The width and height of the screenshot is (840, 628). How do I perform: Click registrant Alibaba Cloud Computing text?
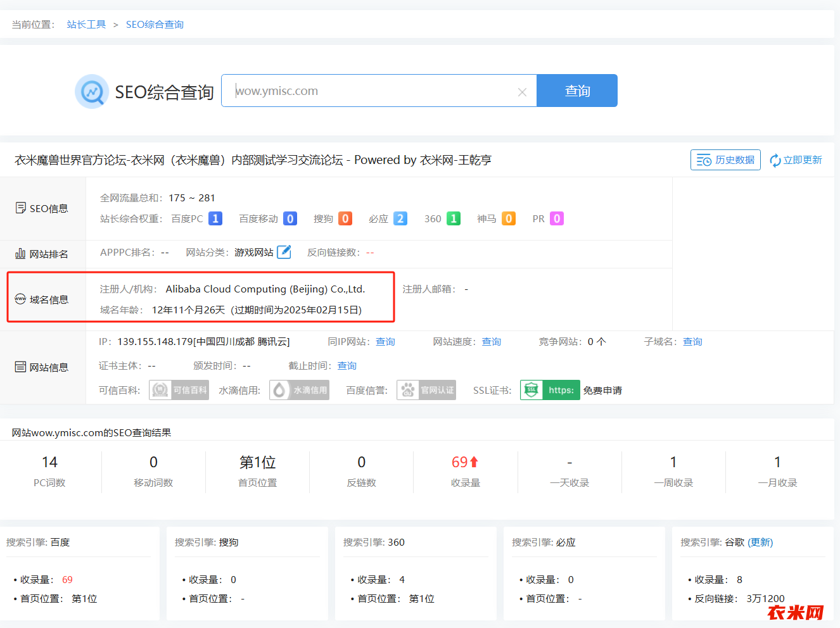(265, 289)
